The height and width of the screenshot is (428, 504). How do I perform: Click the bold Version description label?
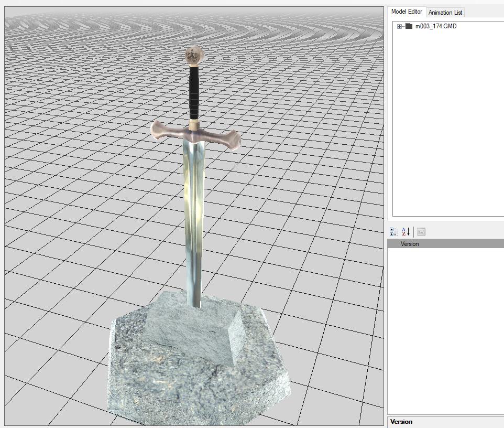pos(401,422)
